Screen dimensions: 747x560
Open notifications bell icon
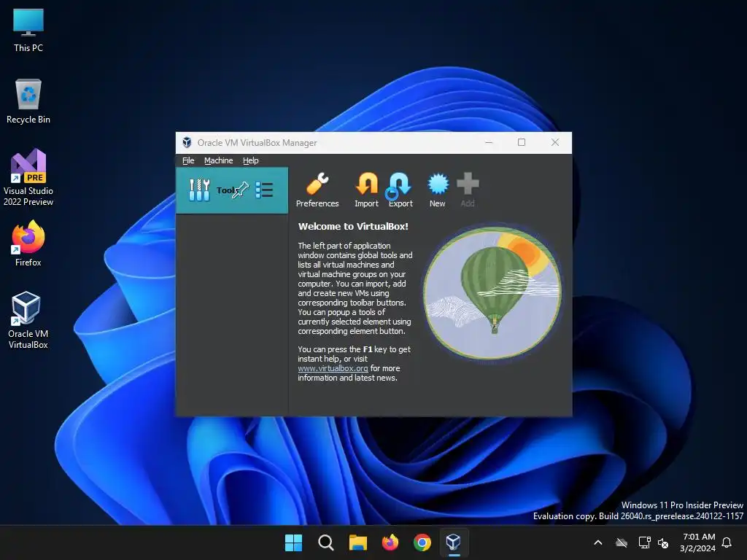pos(727,542)
